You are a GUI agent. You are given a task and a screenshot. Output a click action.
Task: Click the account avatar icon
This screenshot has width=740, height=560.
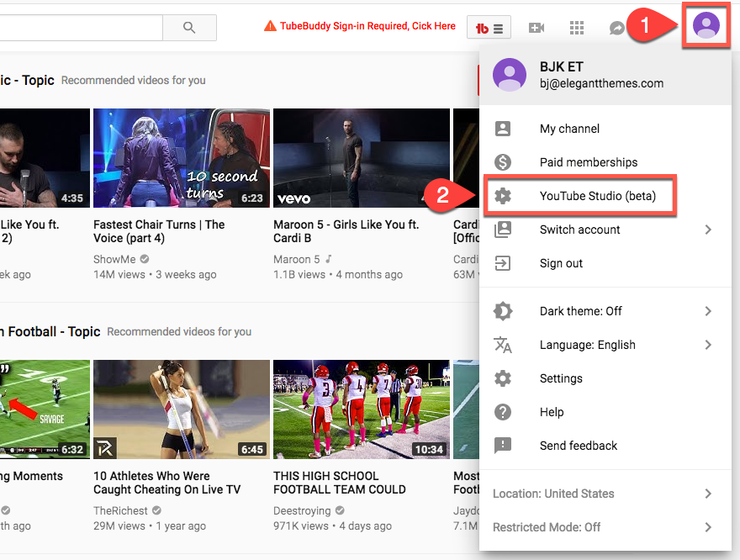(x=706, y=25)
